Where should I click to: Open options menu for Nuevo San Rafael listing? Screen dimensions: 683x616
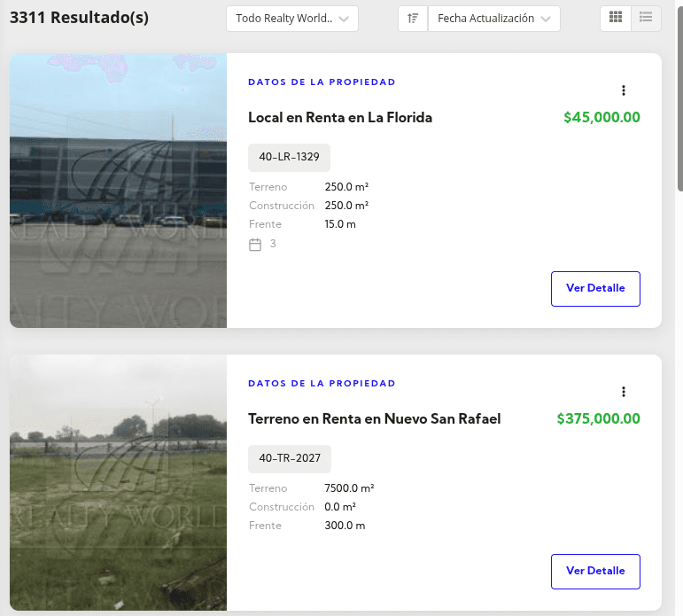[x=624, y=392]
